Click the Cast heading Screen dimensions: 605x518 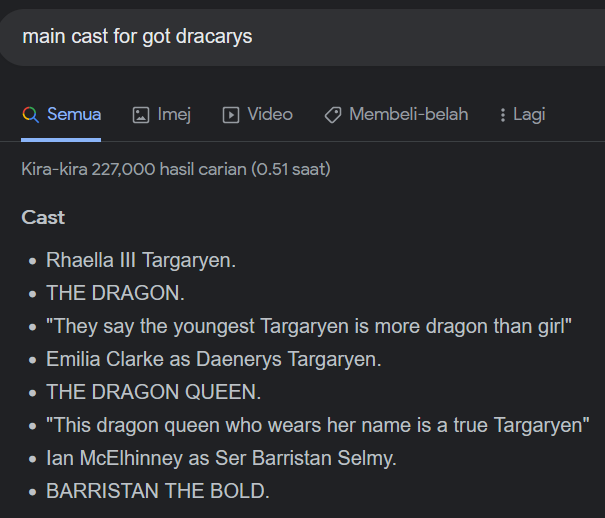click(43, 217)
